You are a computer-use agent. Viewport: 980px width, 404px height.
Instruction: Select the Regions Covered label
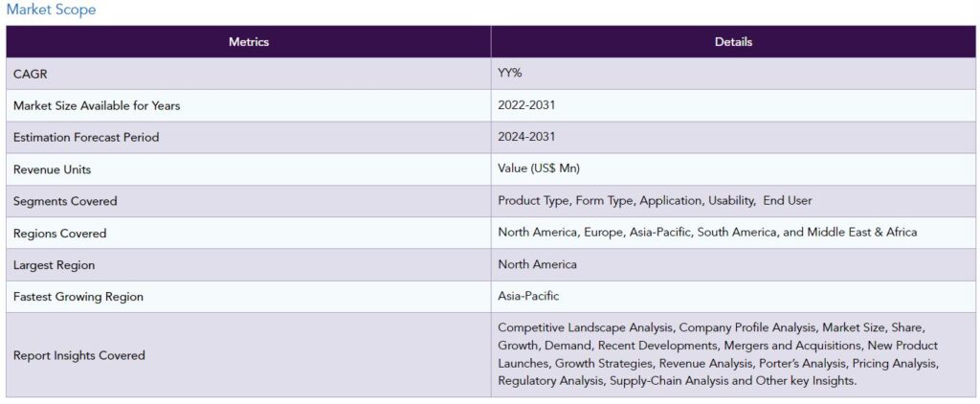pyautogui.click(x=60, y=234)
